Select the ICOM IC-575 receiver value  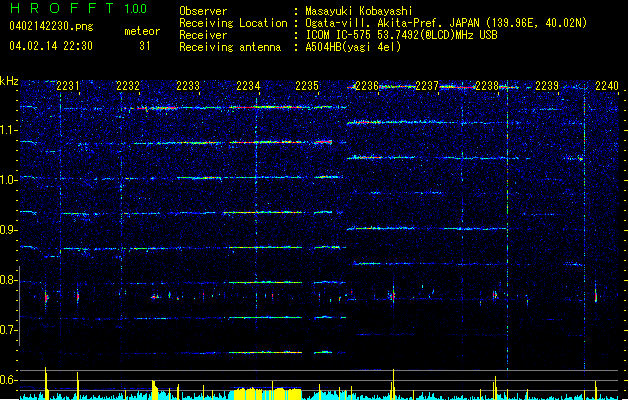pyautogui.click(x=401, y=35)
